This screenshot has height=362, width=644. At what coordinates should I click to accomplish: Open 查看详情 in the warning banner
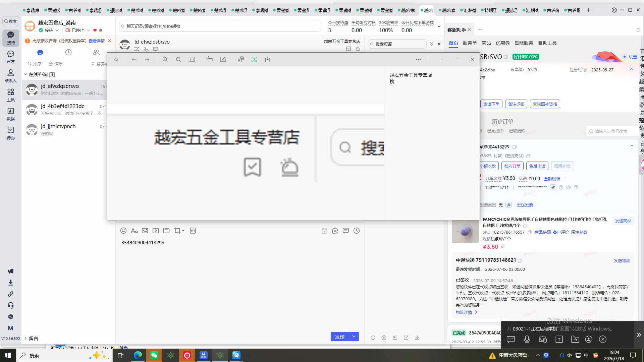(97, 41)
